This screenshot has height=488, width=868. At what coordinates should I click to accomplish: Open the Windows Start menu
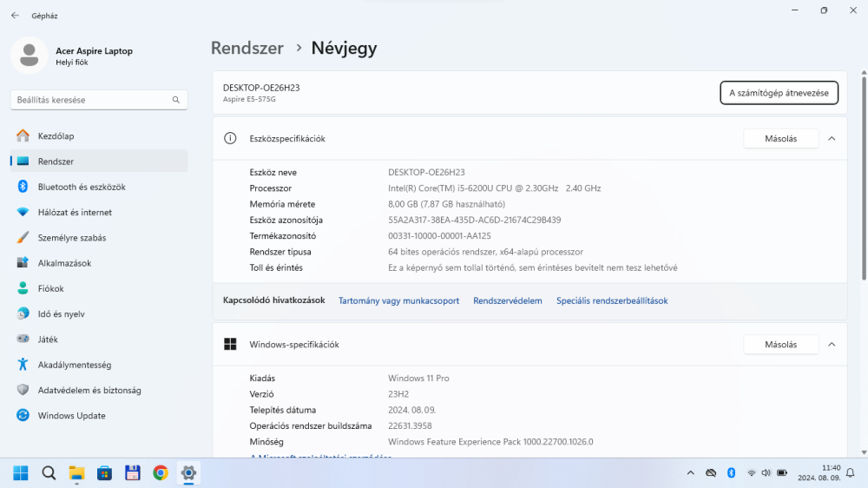(x=21, y=473)
